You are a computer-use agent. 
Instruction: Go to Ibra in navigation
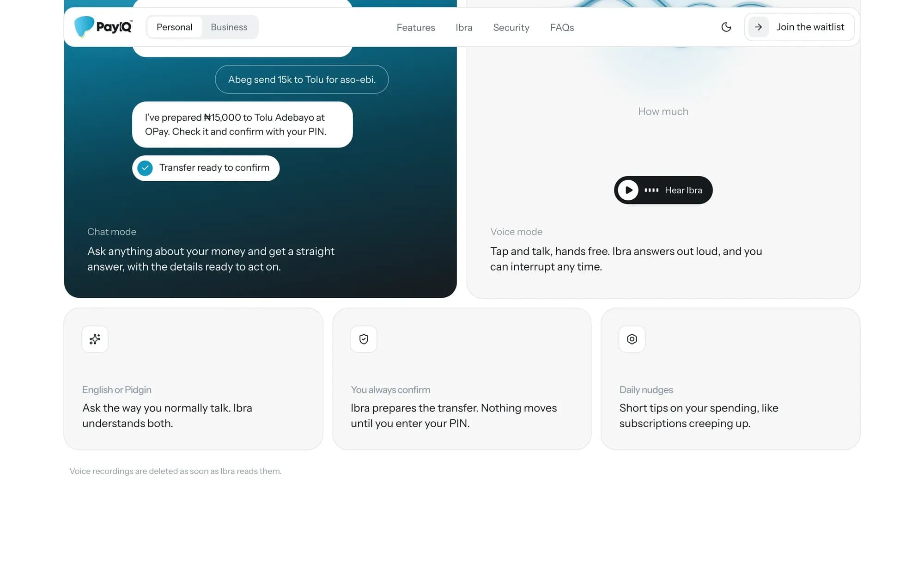tap(464, 28)
